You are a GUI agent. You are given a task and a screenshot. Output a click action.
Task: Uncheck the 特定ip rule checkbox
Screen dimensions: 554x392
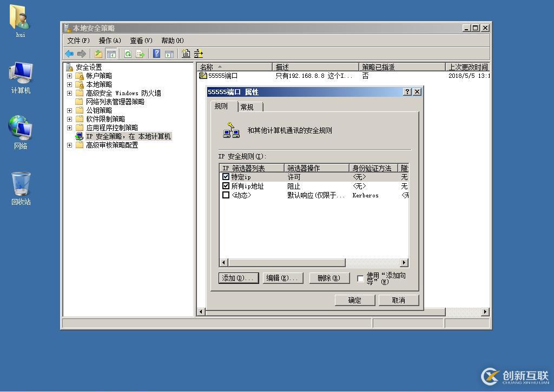tap(226, 177)
